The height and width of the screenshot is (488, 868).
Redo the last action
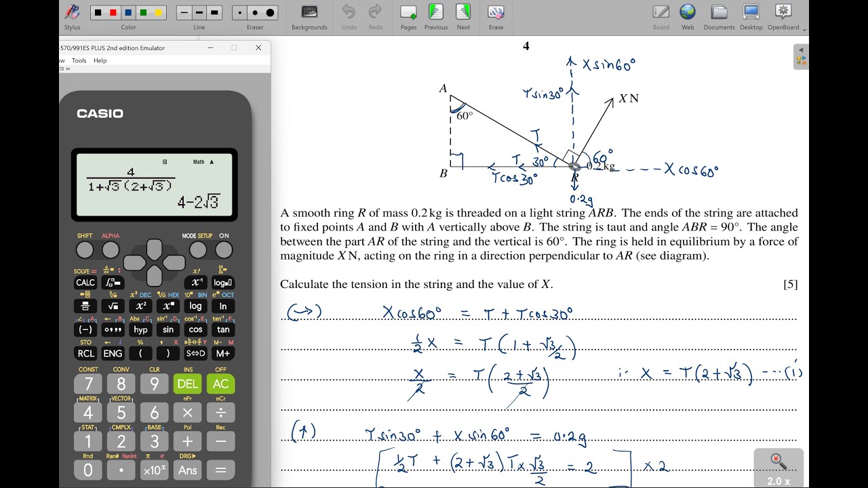click(x=375, y=16)
